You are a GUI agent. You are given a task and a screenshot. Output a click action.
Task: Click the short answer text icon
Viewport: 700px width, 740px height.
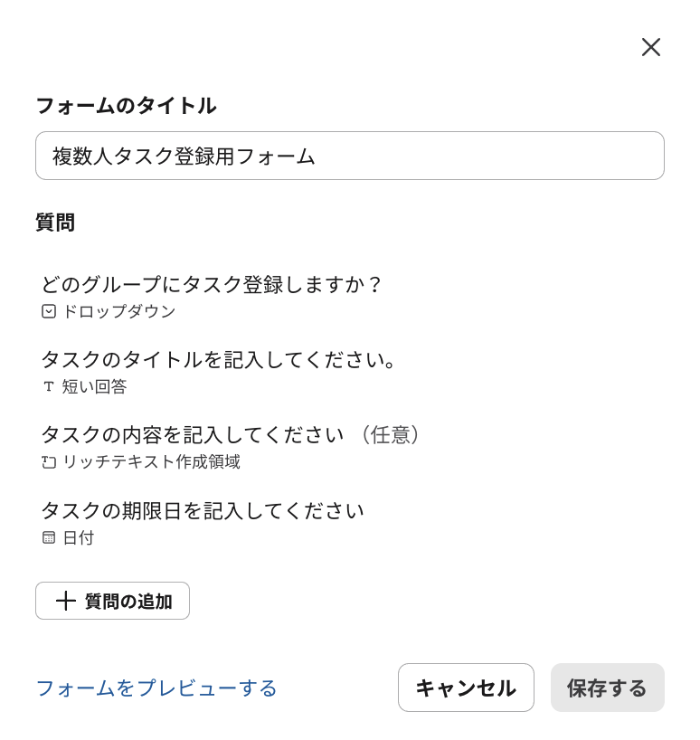[49, 386]
